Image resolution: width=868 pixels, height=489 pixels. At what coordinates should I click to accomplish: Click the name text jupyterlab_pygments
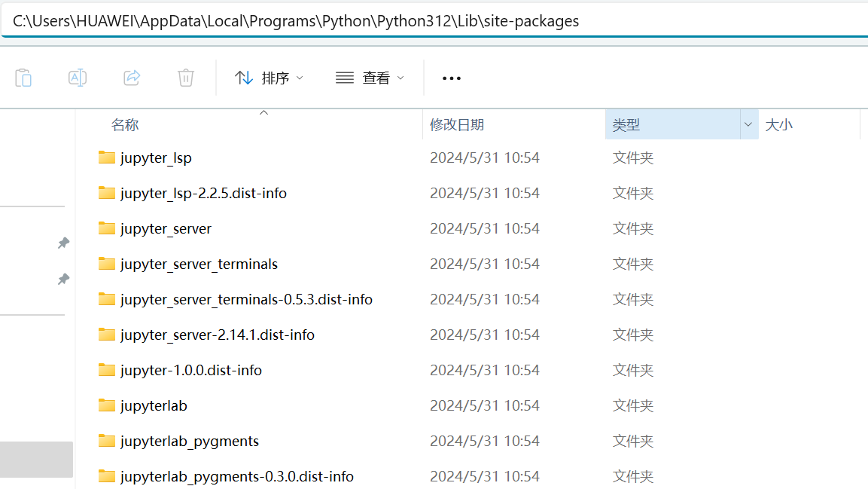tap(190, 442)
